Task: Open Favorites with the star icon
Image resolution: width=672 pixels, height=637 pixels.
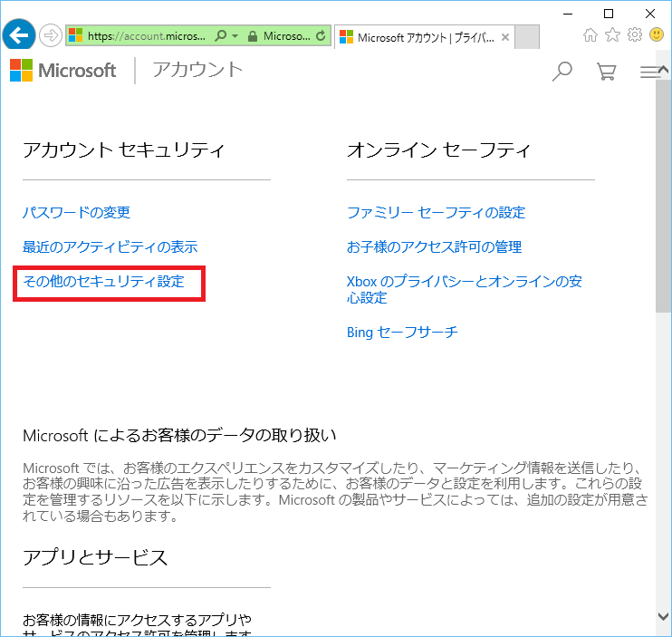Action: coord(612,34)
